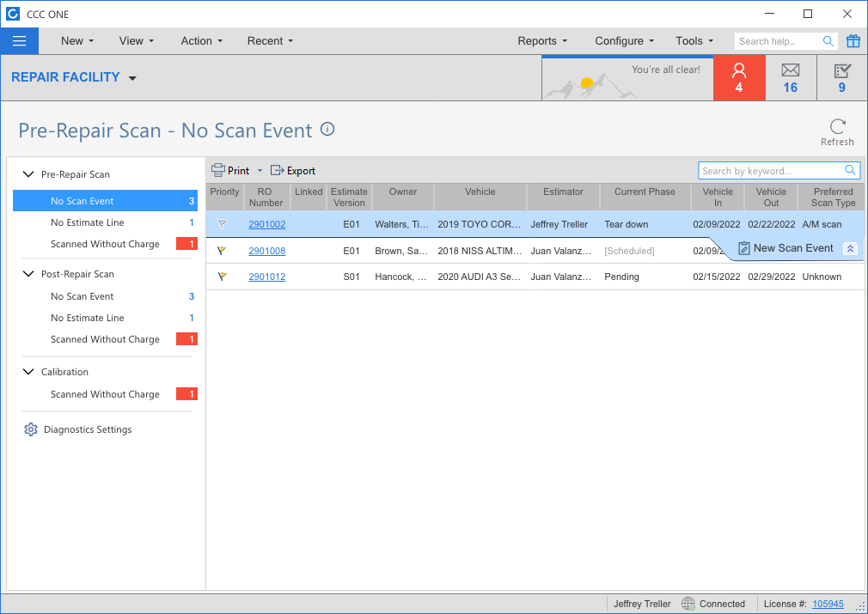The image size is (868, 614).
Task: Open RO number 2901008 link
Action: pyautogui.click(x=266, y=251)
